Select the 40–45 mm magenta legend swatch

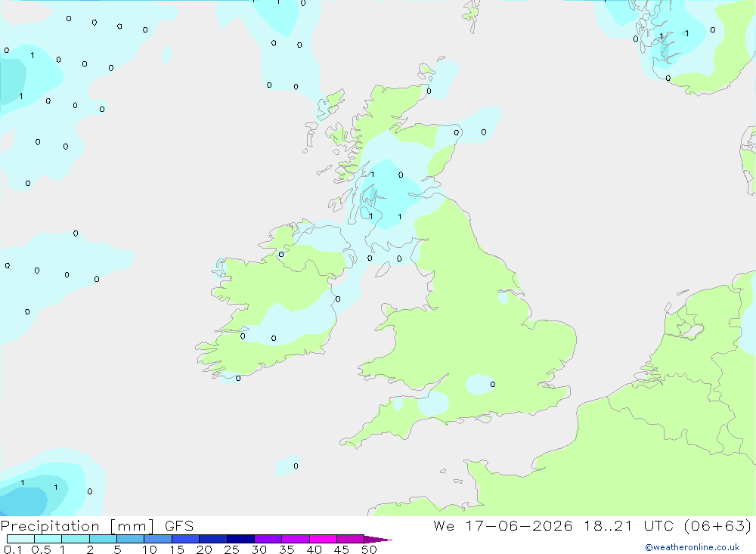click(x=323, y=539)
